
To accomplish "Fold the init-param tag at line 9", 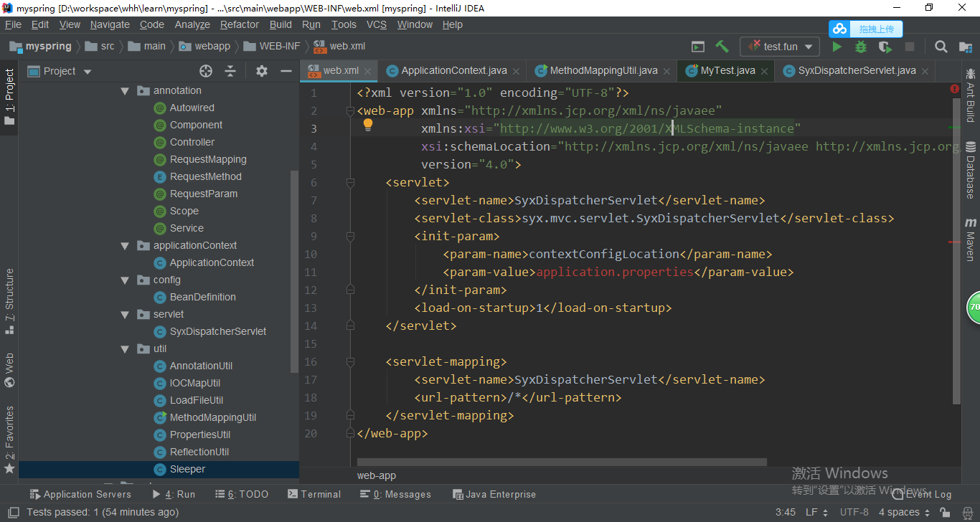I will click(350, 236).
